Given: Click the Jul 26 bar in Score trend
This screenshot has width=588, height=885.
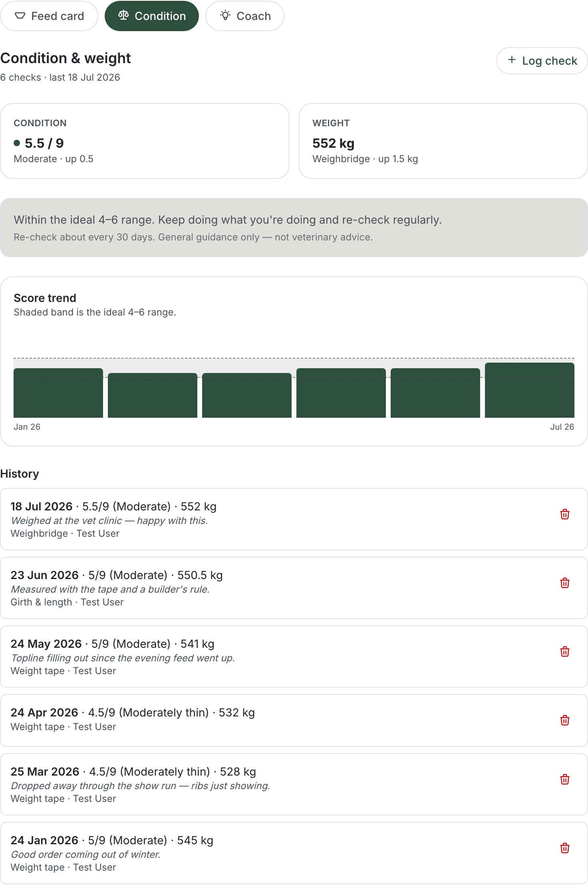Looking at the screenshot, I should tap(530, 390).
